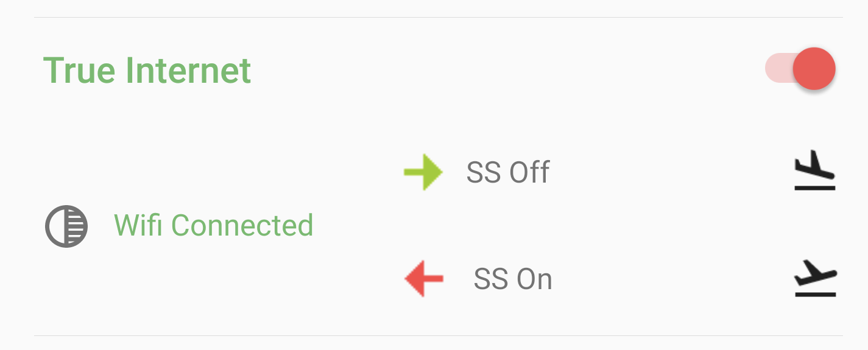The width and height of the screenshot is (868, 350).
Task: Click the Wifi Connected status text
Action: (x=213, y=225)
